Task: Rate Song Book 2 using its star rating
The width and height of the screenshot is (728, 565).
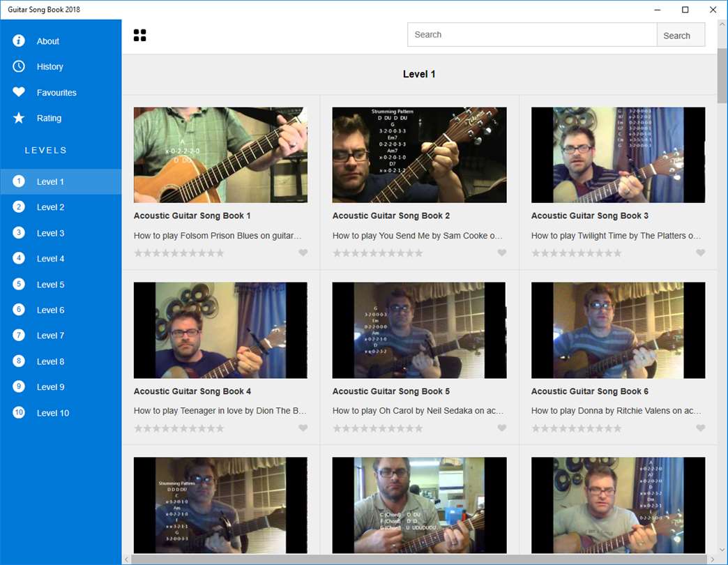Action: click(377, 253)
